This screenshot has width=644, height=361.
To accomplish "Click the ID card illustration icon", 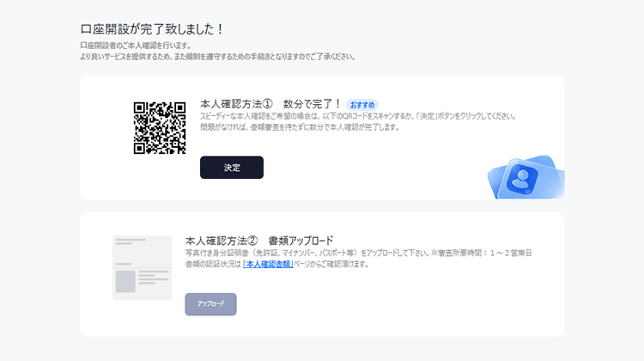I will pos(526,177).
